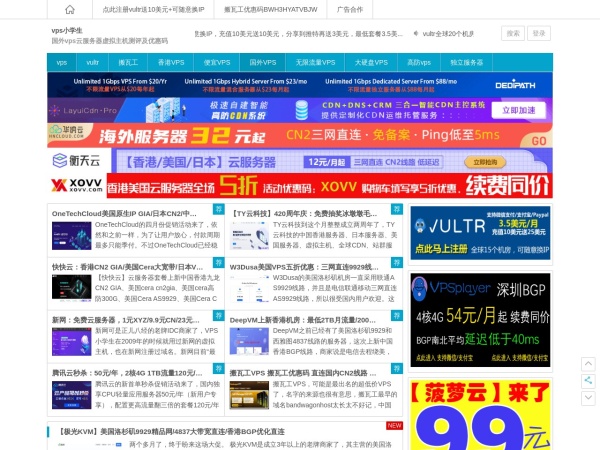Click the scroll-to-top arrow button
Image resolution: width=600 pixels, height=450 pixels.
click(588, 364)
